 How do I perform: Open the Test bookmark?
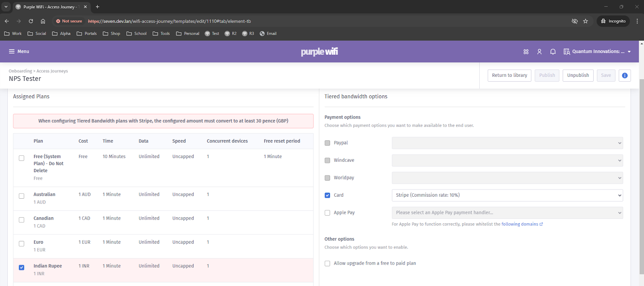pos(212,33)
